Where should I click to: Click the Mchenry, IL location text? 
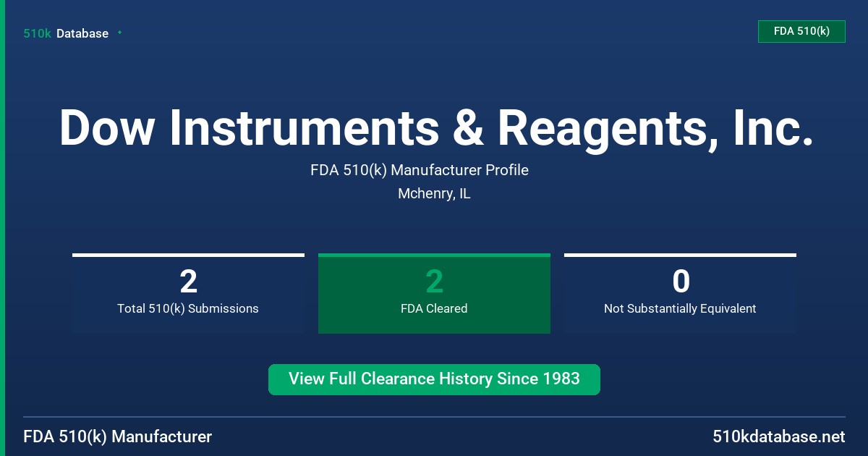pos(434,194)
